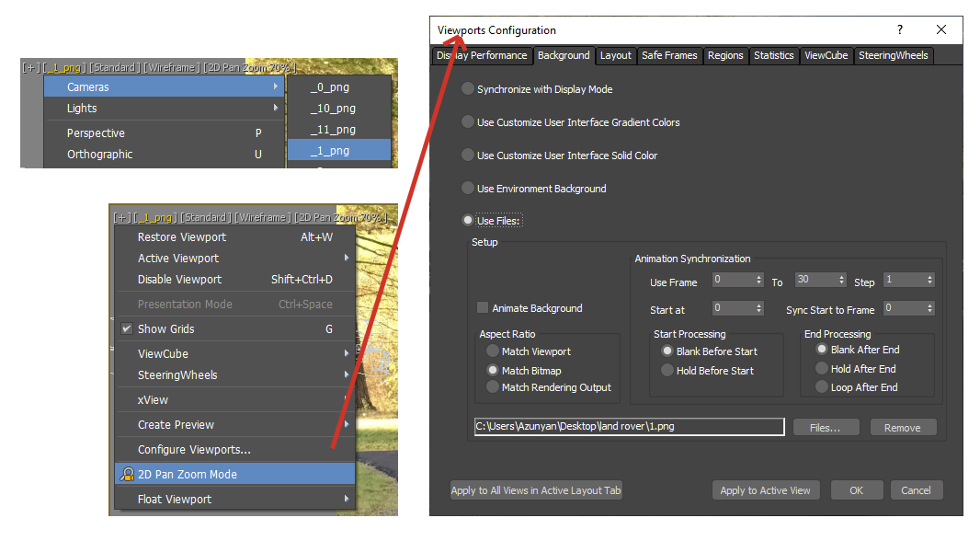Select Blank After End option

coord(822,349)
